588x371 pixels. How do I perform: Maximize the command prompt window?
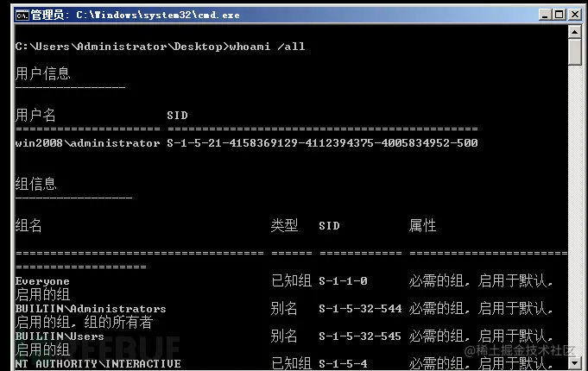560,15
